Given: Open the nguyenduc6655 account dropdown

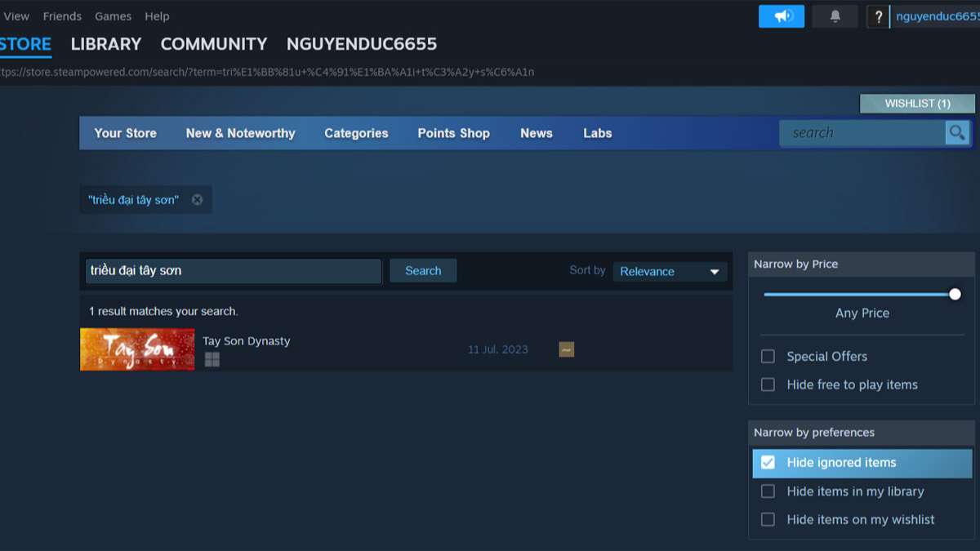Looking at the screenshot, I should pos(936,16).
